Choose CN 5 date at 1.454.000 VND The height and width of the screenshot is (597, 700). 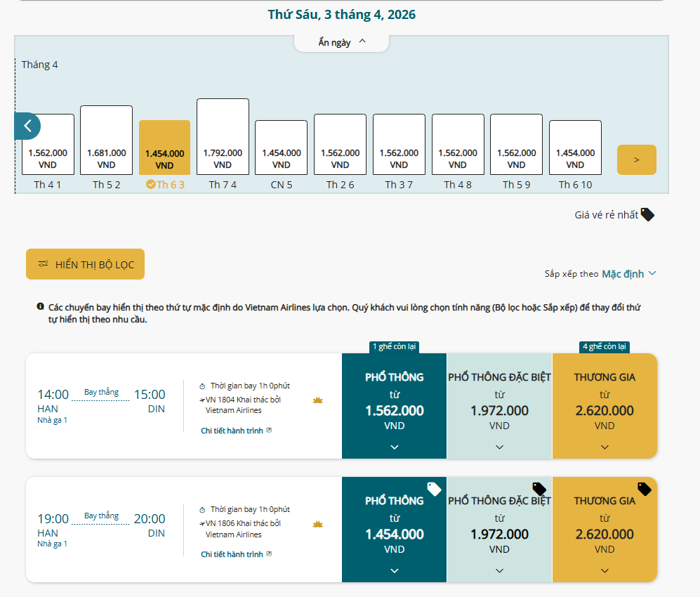coord(281,148)
